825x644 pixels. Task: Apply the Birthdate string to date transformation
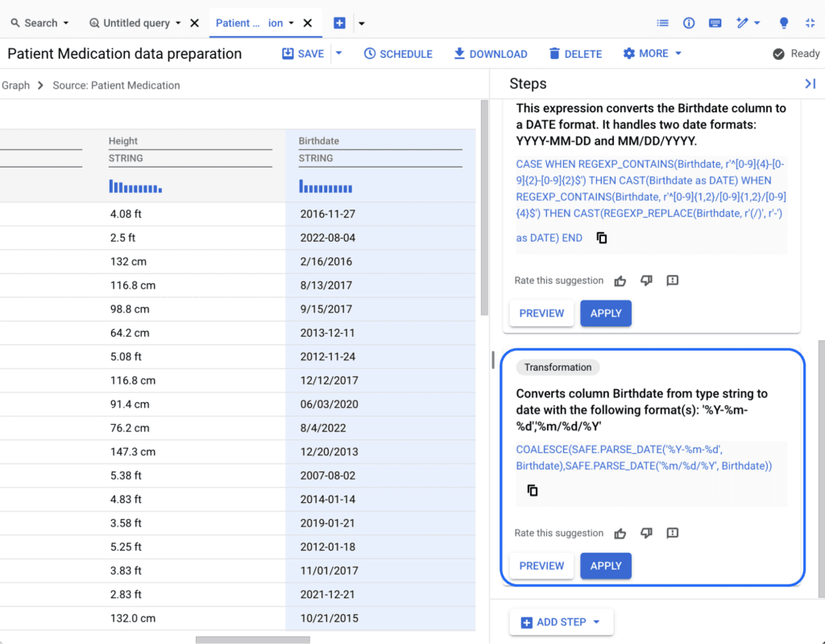tap(606, 566)
